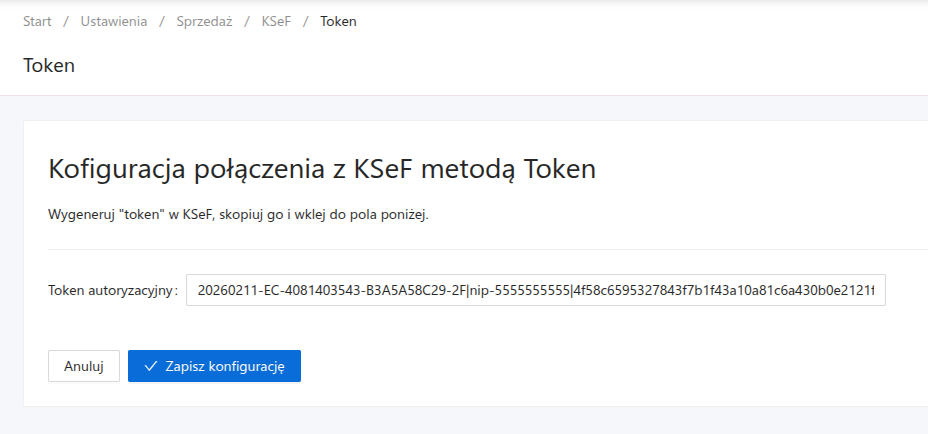The height and width of the screenshot is (434, 928).
Task: Open the Ustawienia breadcrumb link
Action: tap(113, 21)
